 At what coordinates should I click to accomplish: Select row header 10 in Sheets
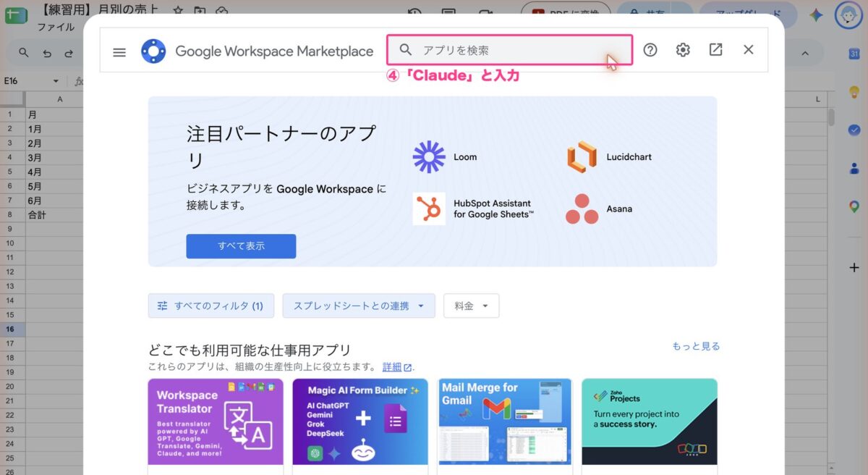coord(12,243)
